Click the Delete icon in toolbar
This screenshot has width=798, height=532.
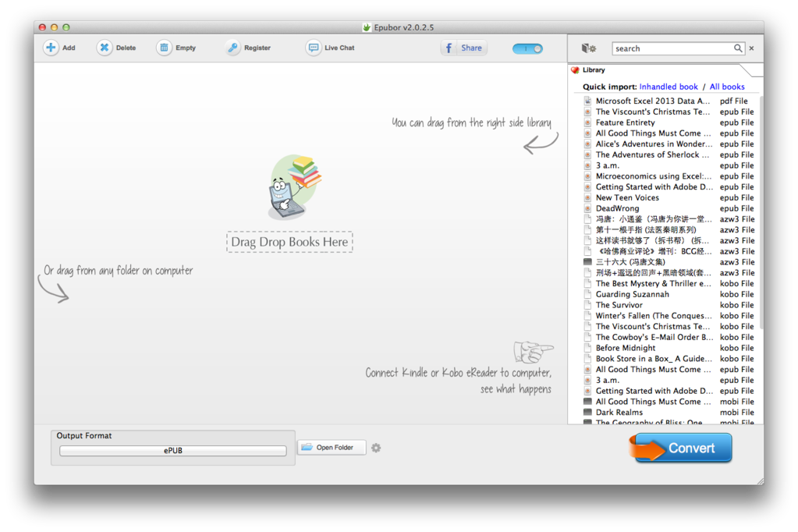(x=105, y=48)
